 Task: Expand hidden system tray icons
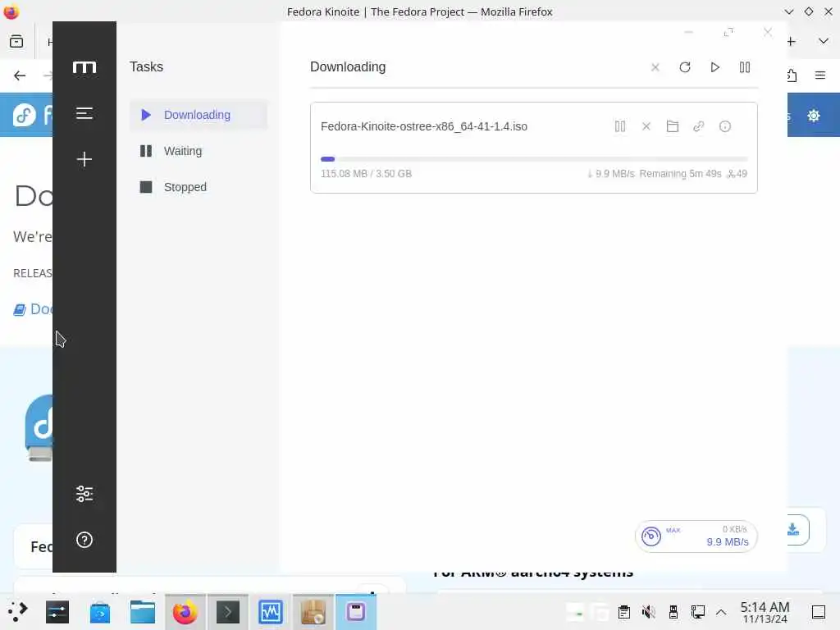[x=721, y=612]
